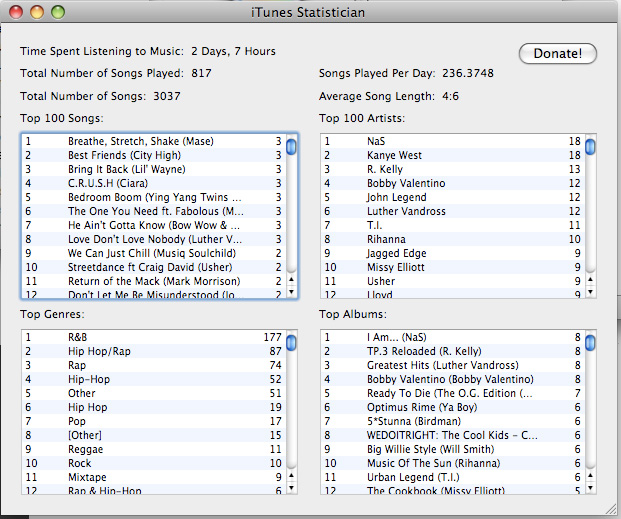Viewport: 621px width, 519px height.
Task: Select song Breathe, Stretch, Shake (Mase)
Action: point(154,141)
